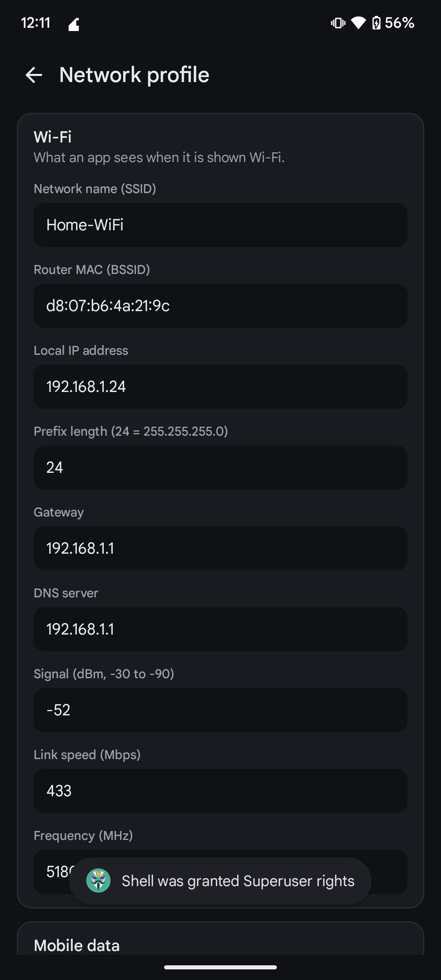The image size is (441, 980).
Task: Tap the Mobile data section heading
Action: tap(77, 945)
